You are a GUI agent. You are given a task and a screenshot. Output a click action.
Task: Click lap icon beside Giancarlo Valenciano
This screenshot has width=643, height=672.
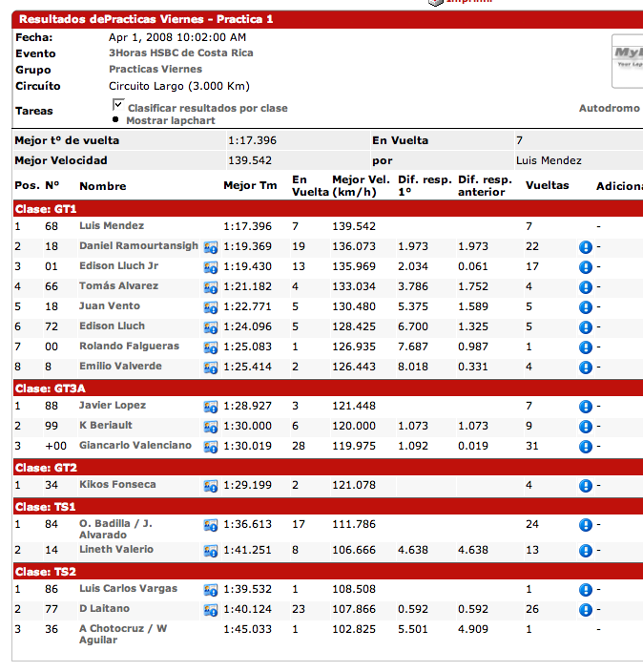point(211,447)
